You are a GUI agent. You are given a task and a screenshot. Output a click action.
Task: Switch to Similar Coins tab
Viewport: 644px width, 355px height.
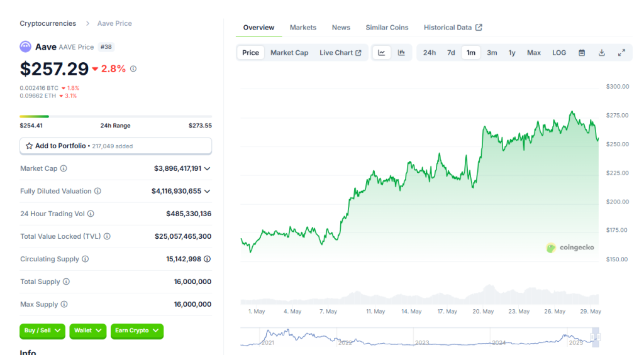coord(387,28)
